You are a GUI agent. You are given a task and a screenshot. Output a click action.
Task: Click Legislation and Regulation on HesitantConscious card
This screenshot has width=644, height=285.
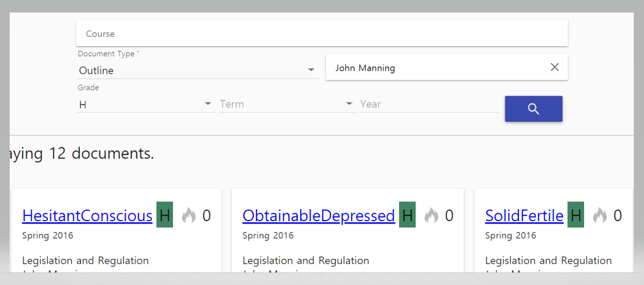pyautogui.click(x=86, y=260)
